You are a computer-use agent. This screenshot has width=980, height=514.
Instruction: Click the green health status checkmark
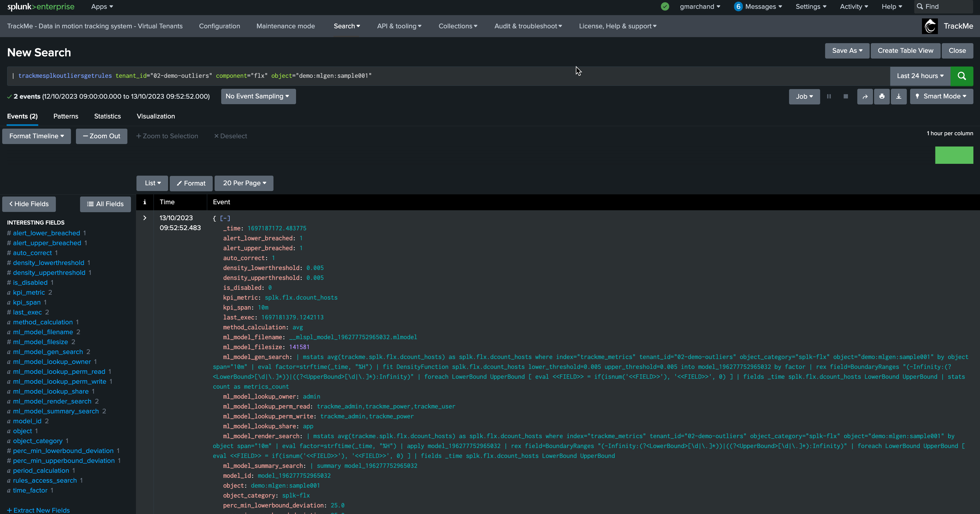pos(665,7)
